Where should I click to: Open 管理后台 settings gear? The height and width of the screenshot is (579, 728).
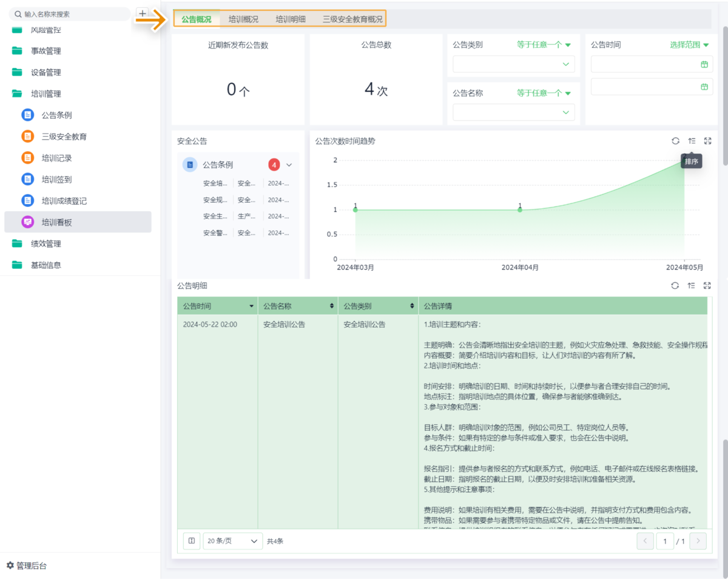pos(10,566)
